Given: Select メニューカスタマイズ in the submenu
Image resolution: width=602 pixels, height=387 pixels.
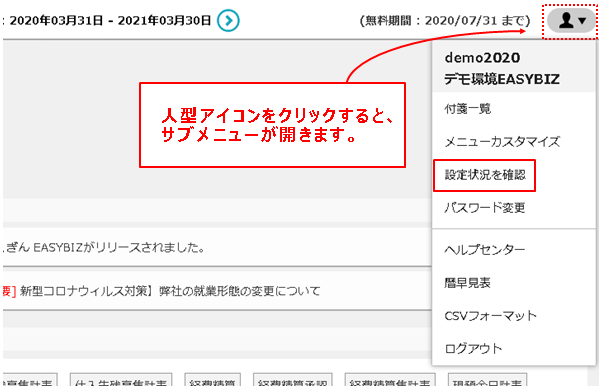Looking at the screenshot, I should (502, 142).
